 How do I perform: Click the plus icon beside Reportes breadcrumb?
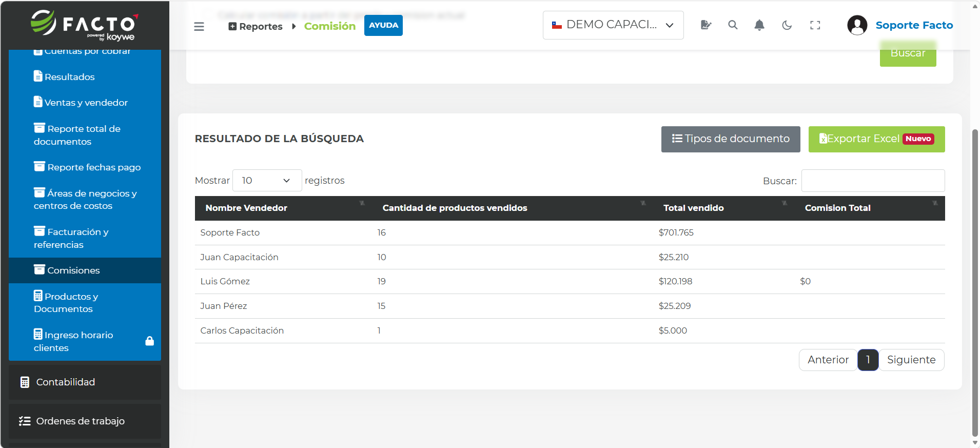click(232, 26)
